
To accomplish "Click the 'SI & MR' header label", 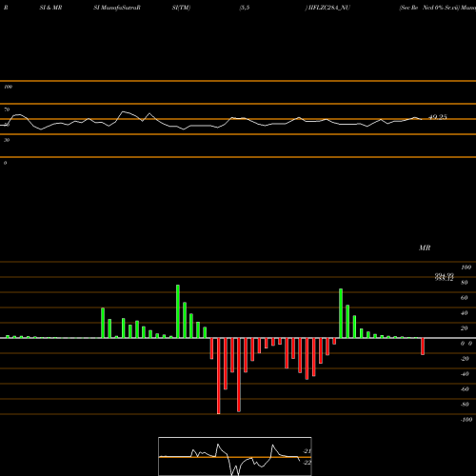I will (50, 8).
